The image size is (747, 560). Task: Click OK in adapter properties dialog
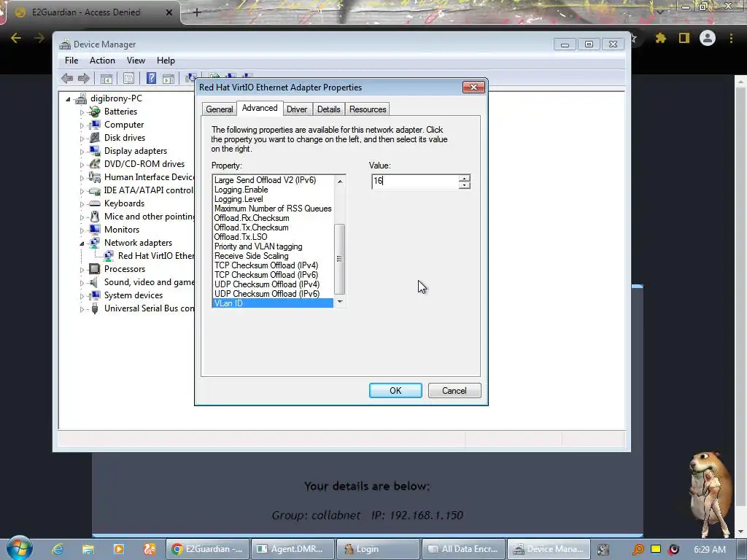[395, 391]
